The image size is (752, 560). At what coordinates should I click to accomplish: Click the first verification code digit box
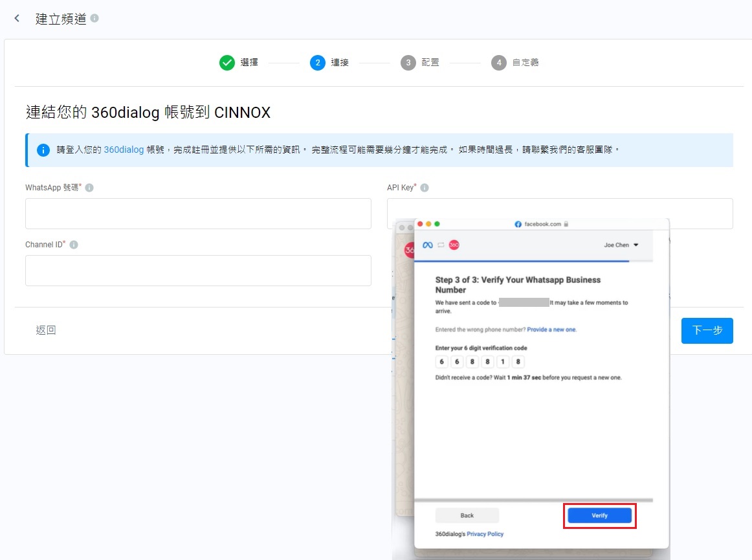point(442,362)
